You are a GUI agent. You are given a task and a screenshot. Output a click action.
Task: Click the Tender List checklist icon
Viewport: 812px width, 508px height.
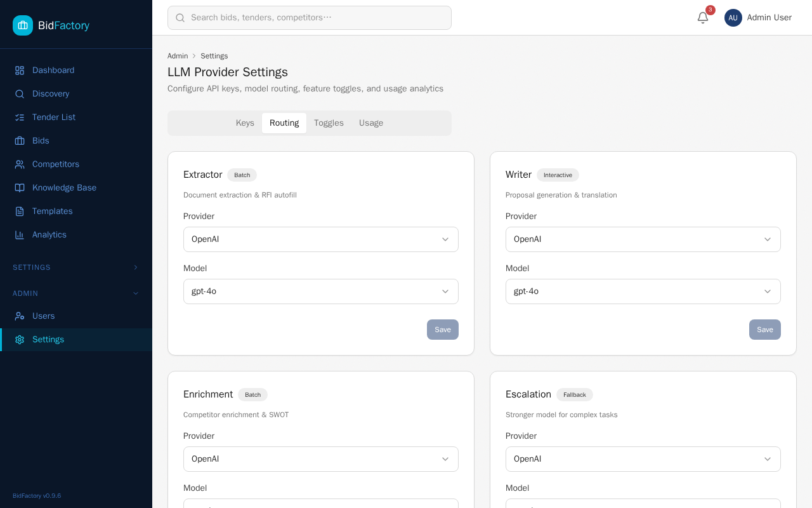tap(20, 117)
